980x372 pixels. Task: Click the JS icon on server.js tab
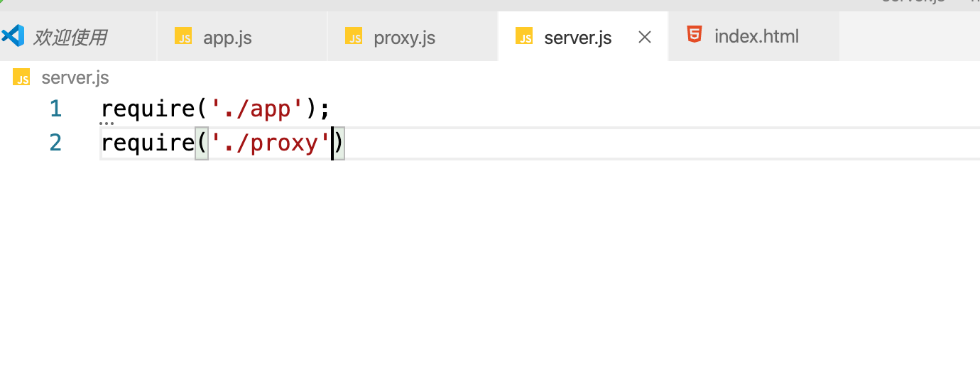(524, 36)
